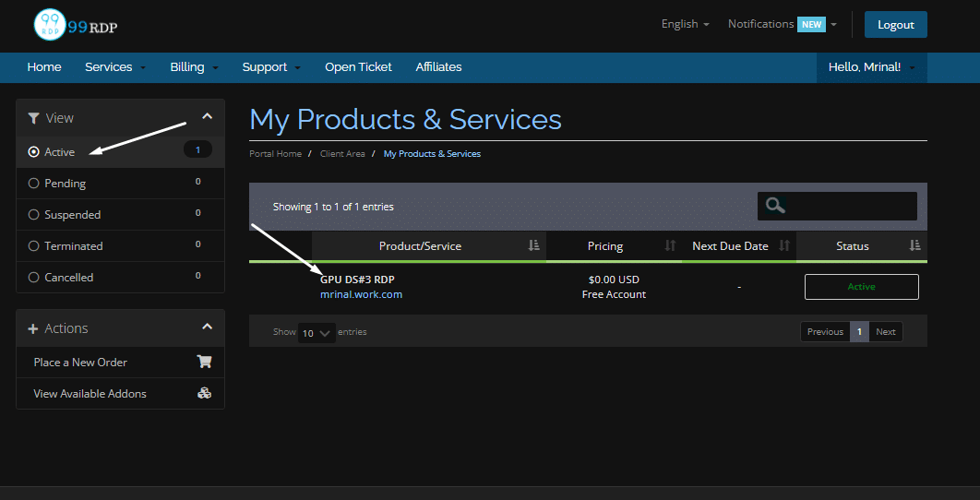Sort by Pricing column sort icon
Viewport: 980px width, 500px height.
click(670, 245)
